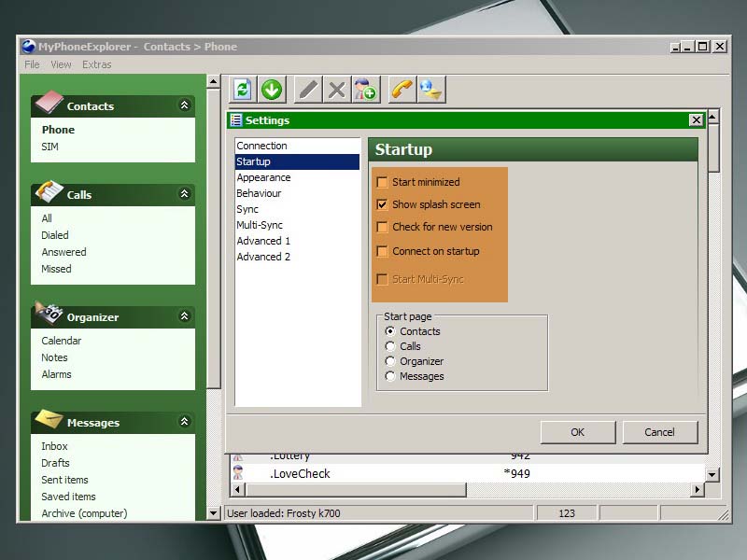Image resolution: width=747 pixels, height=560 pixels.
Task: Go to Advanced 2 settings
Action: [x=297, y=257]
